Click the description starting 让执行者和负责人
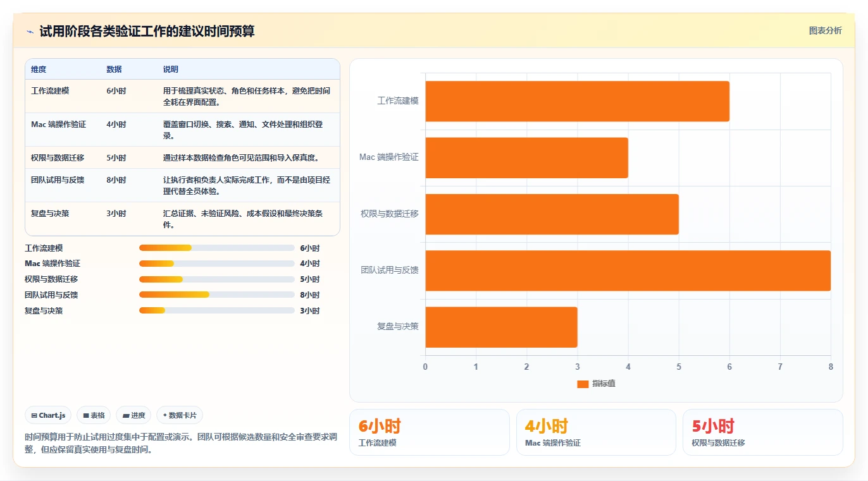Screen dimensions: 868x481 247,185
